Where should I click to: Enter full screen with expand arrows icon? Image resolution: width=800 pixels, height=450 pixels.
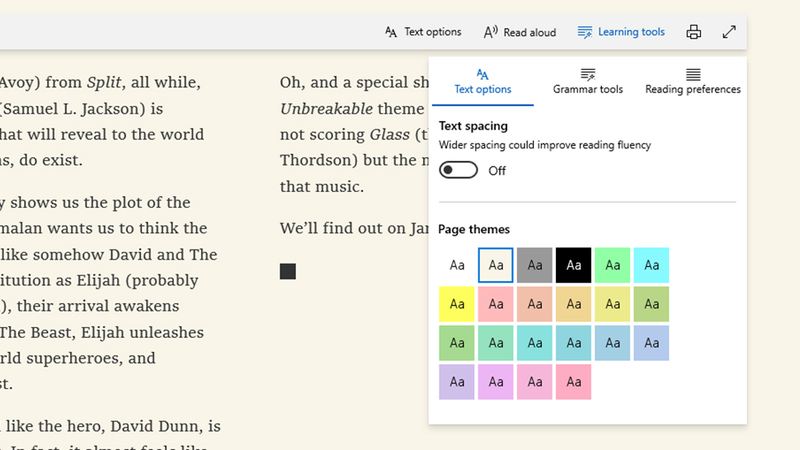[729, 32]
